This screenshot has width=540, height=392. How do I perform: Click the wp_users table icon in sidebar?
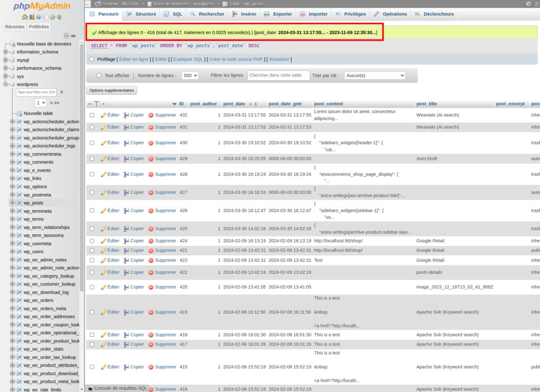click(20, 252)
